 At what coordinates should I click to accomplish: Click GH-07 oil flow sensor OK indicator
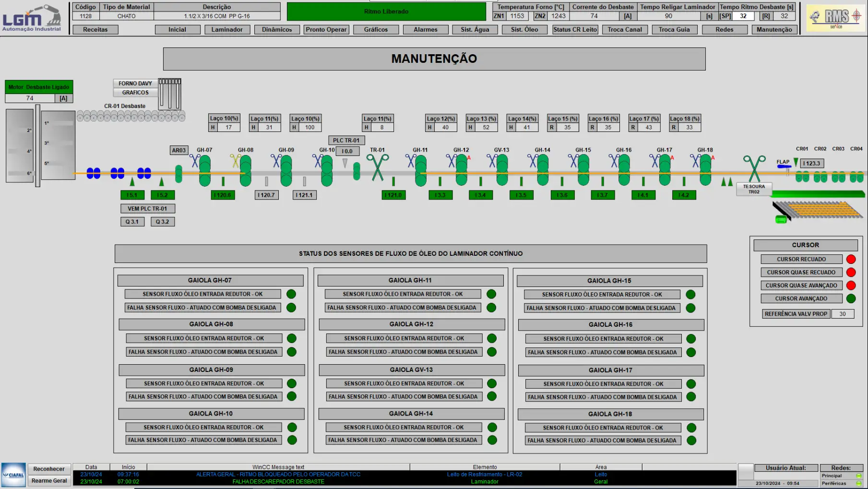(x=291, y=294)
